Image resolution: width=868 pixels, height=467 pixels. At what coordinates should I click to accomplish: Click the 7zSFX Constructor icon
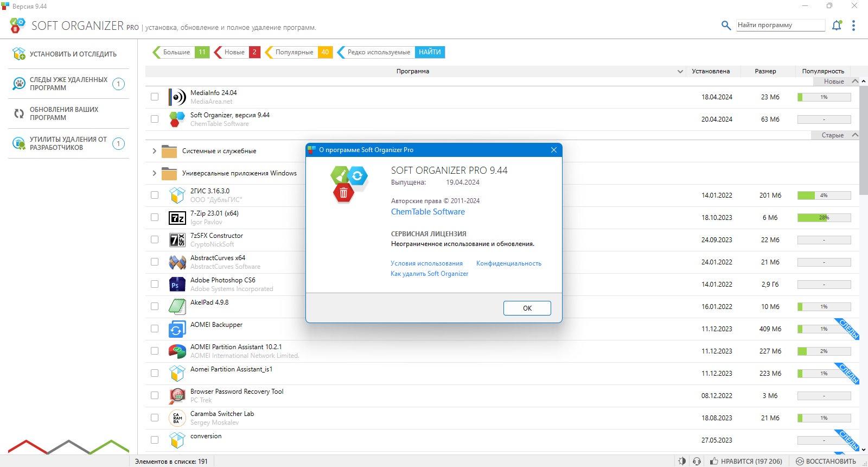177,240
